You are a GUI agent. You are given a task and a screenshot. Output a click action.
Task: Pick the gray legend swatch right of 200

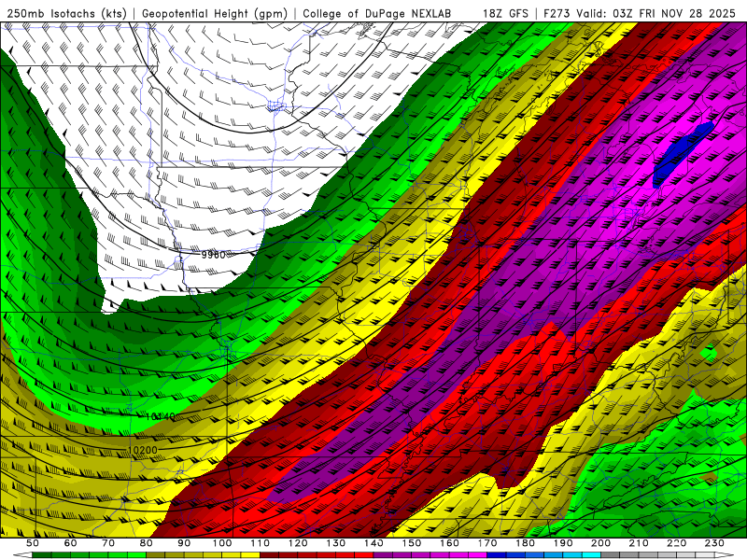pos(610,555)
